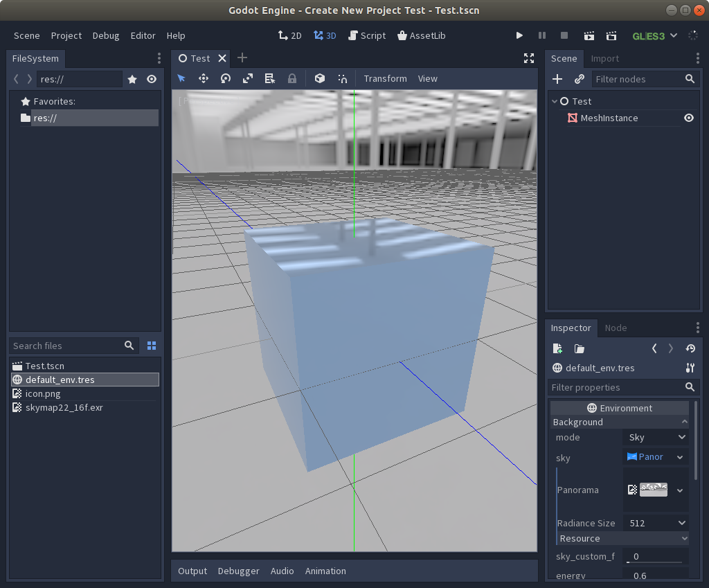709x588 pixels.
Task: Go back in FileSystem history
Action: (17, 79)
